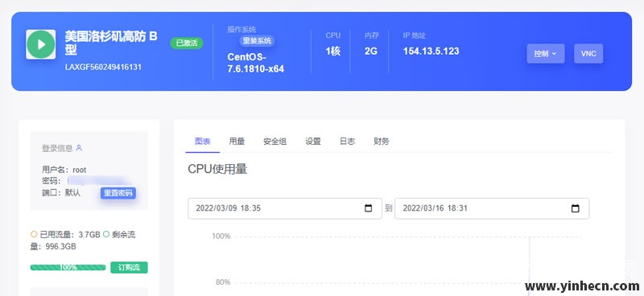The image size is (644, 296).
Task: Open the 设置 tab
Action: [313, 142]
